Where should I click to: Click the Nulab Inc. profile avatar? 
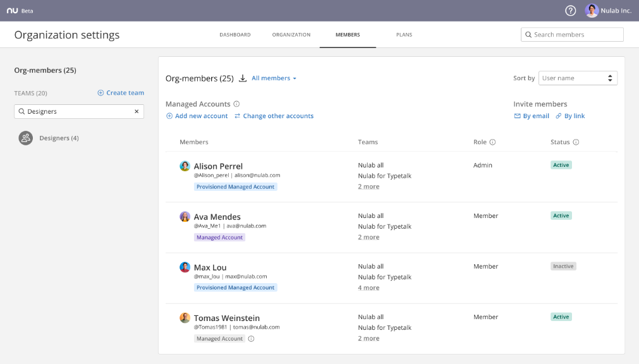[x=592, y=11]
